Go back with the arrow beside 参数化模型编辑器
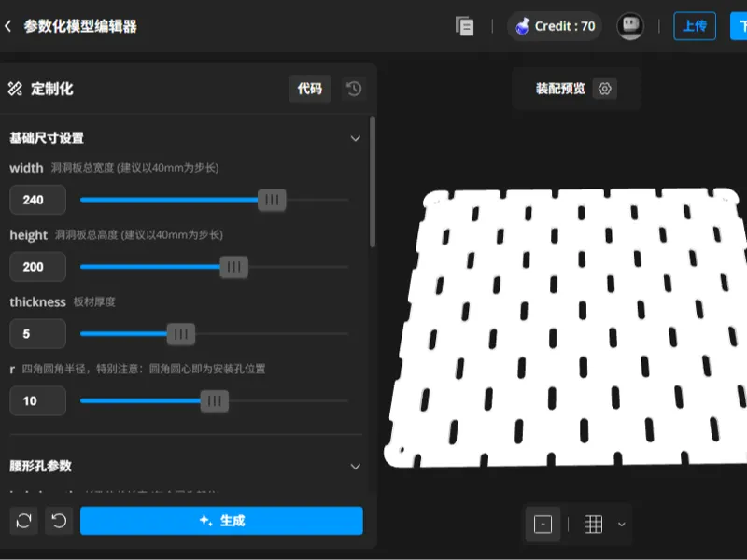Viewport: 747px width, 560px height. [8, 26]
